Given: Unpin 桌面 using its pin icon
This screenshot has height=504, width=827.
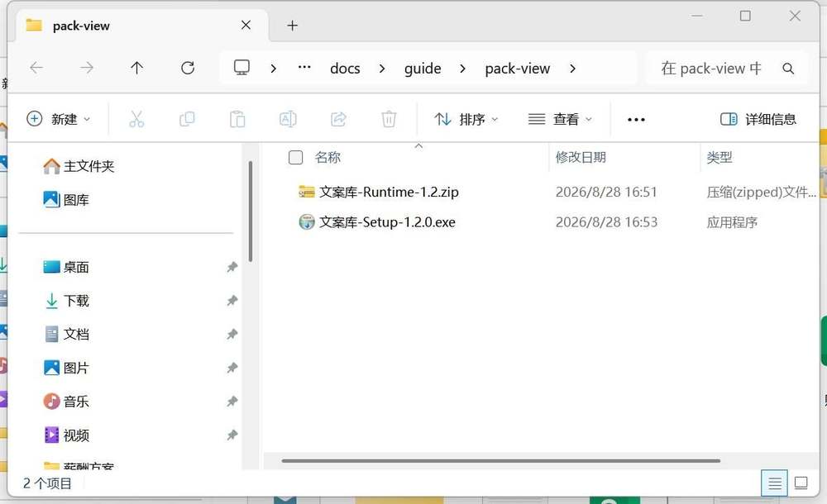Looking at the screenshot, I should [x=232, y=267].
